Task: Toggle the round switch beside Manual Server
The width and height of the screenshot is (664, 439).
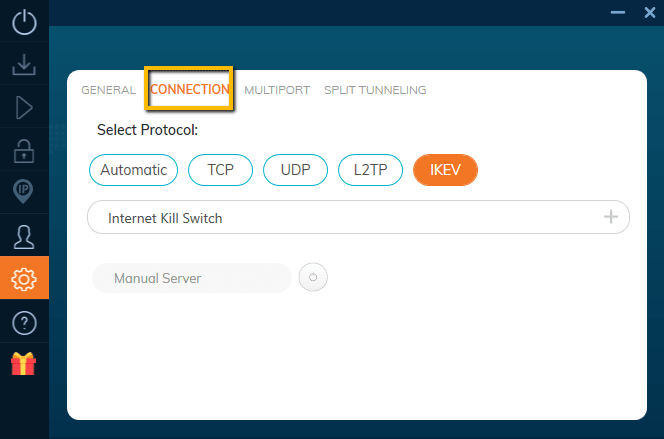Action: [313, 278]
